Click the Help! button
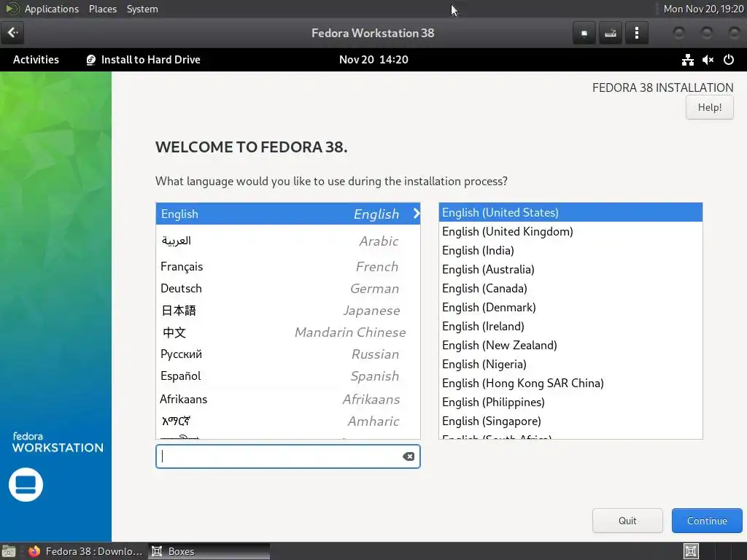Screen dimensions: 747x560 coord(709,107)
